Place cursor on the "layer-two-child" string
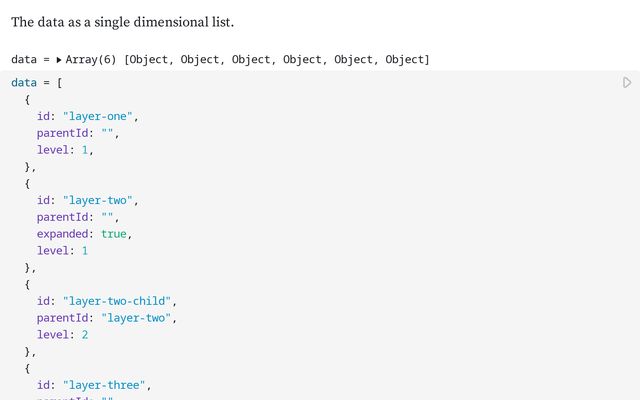Image resolution: width=640 pixels, height=400 pixels. [x=119, y=301]
